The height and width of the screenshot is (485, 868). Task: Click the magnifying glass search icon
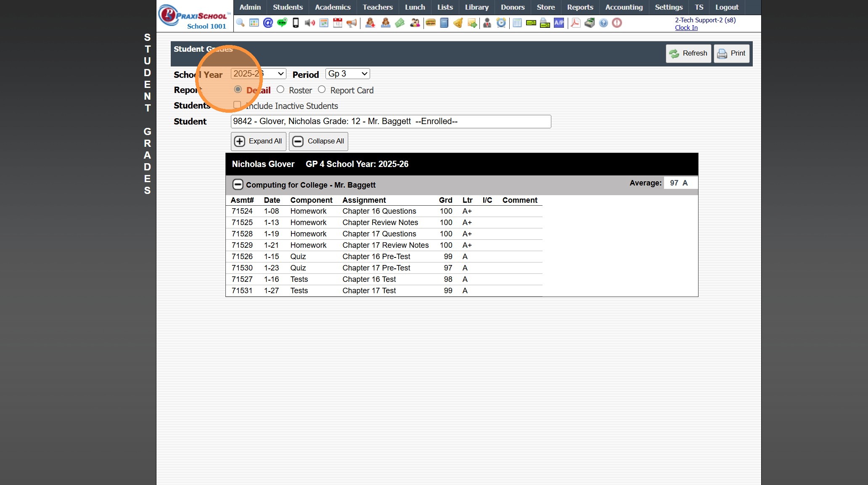pyautogui.click(x=240, y=23)
